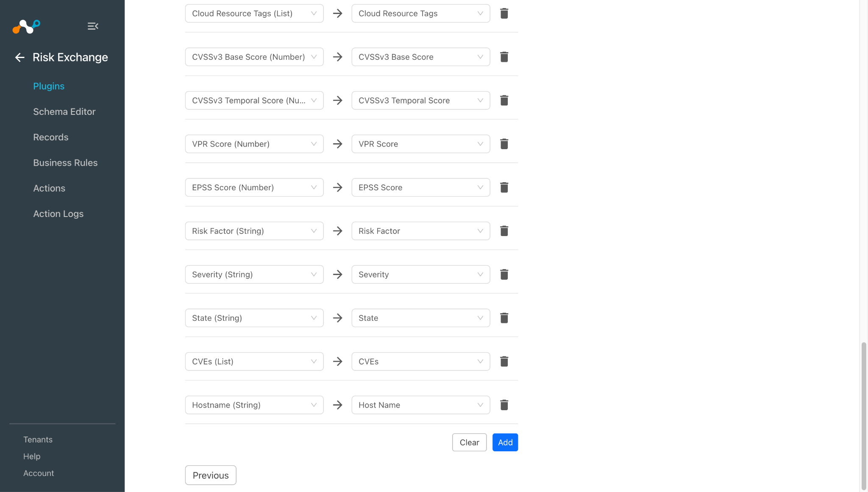Go back with the Previous button
The image size is (868, 492).
point(211,475)
